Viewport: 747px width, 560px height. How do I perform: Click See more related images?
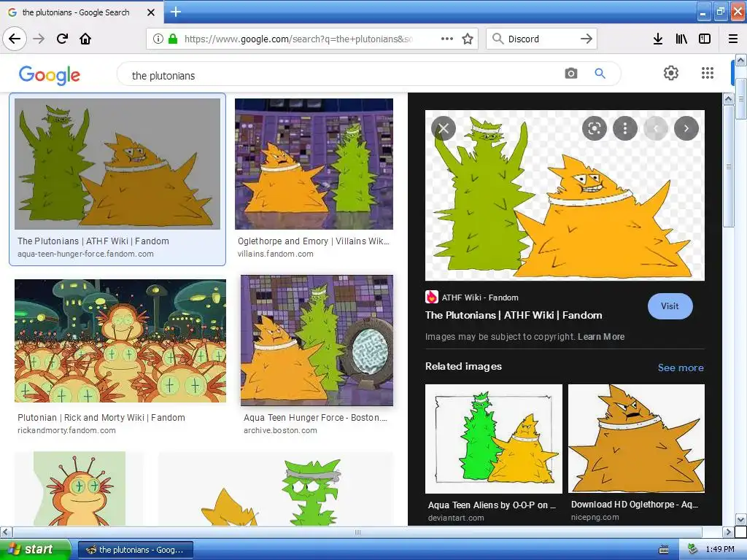pos(681,367)
